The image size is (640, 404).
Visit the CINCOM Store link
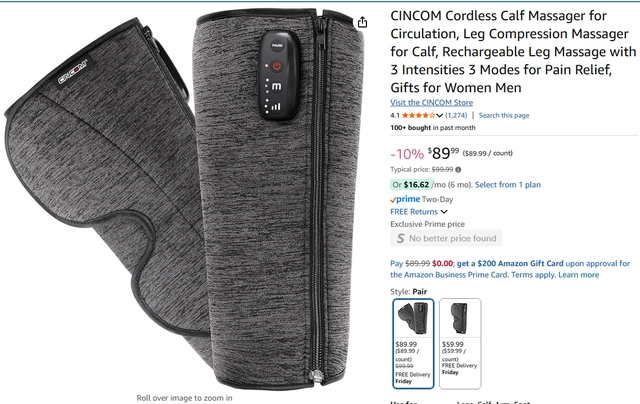(x=431, y=103)
